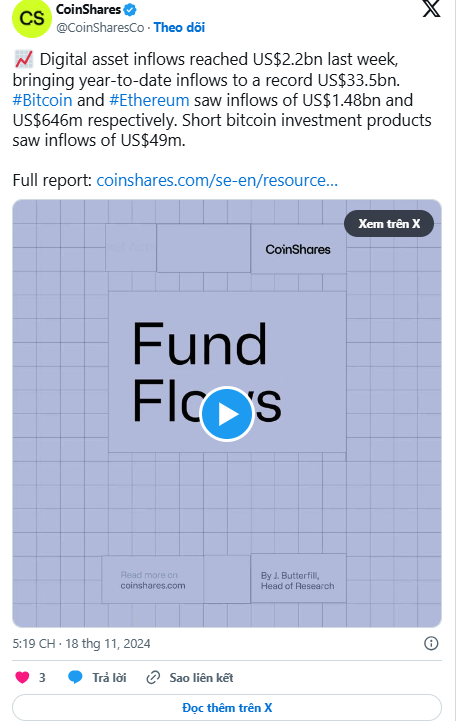Screen dimensions: 458x721
Task: Like the tweet with heart icon
Action: (x=22, y=677)
